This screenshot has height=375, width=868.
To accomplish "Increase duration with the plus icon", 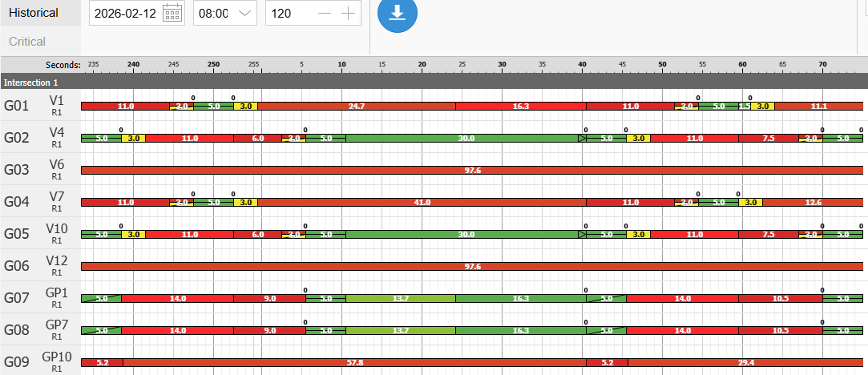I will click(x=348, y=14).
